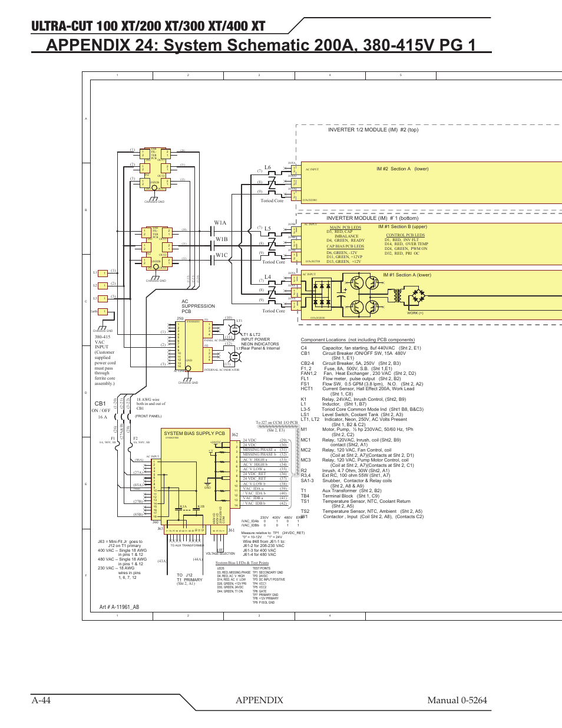Click the L1 input terminal box
Image resolution: width=562 pixels, height=728 pixels.
103,273
